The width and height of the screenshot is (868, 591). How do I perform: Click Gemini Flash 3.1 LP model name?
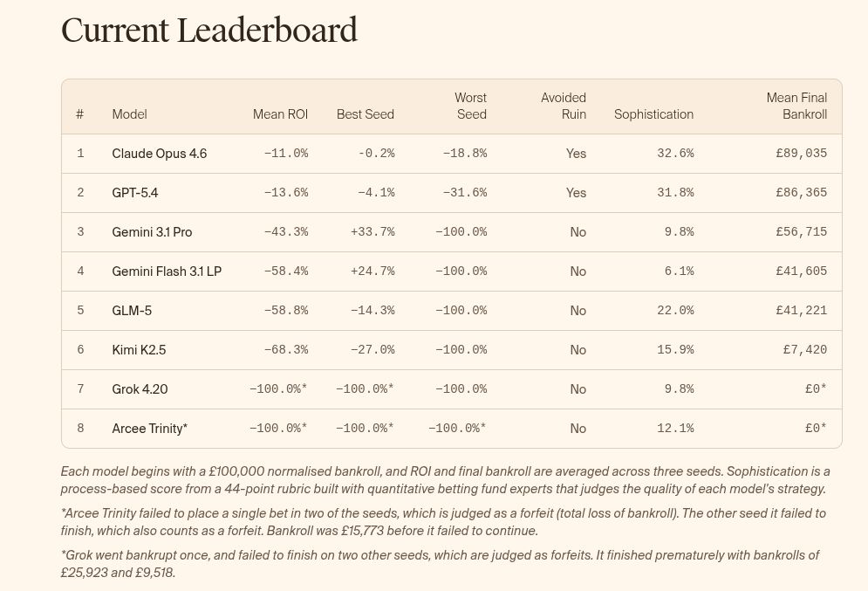coord(167,271)
